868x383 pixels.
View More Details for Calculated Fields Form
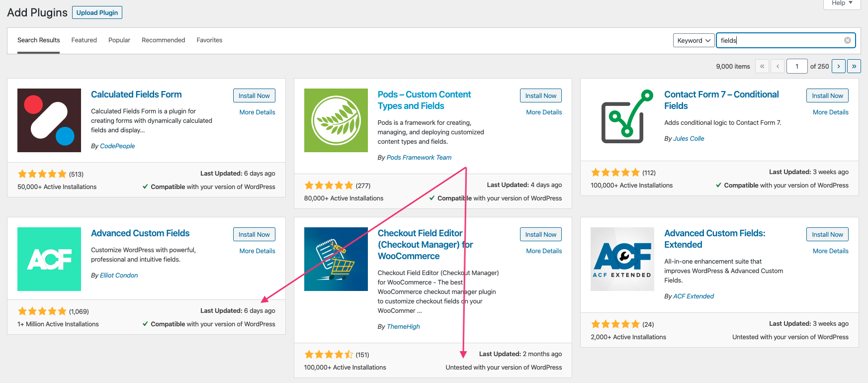(x=257, y=112)
